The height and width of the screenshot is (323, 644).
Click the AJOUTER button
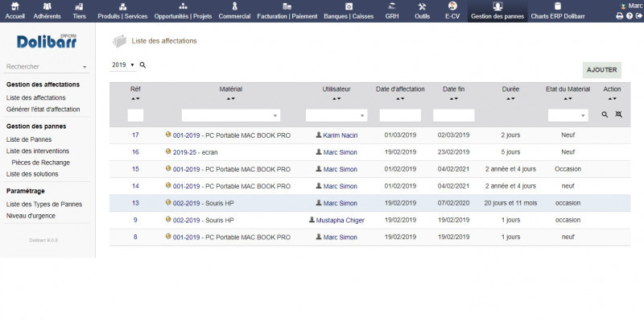[602, 70]
